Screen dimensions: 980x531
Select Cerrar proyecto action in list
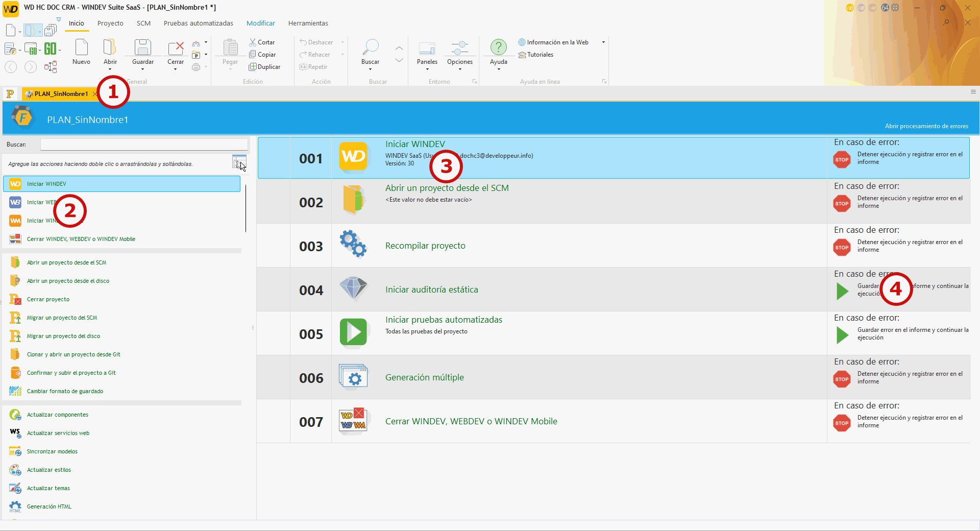[121, 299]
